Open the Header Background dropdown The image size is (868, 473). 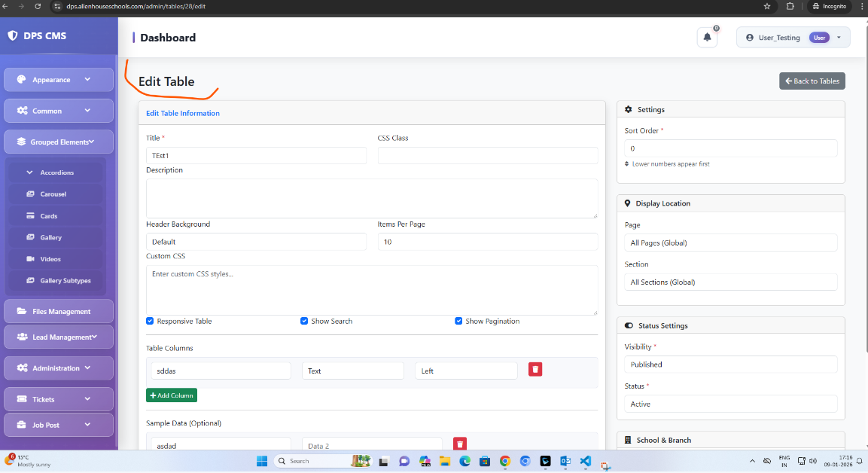click(256, 242)
